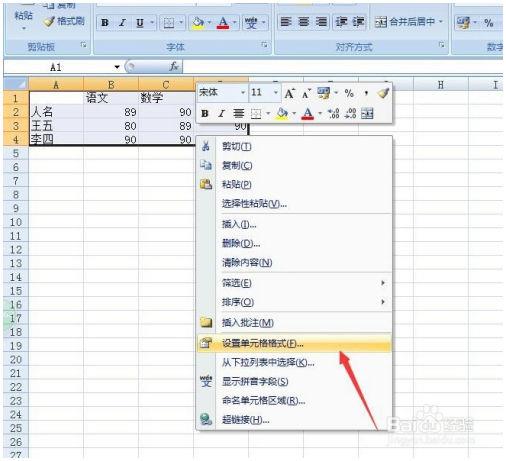The height and width of the screenshot is (461, 506).
Task: Click the Format Painter icon in mini toolbar
Action: (x=383, y=93)
